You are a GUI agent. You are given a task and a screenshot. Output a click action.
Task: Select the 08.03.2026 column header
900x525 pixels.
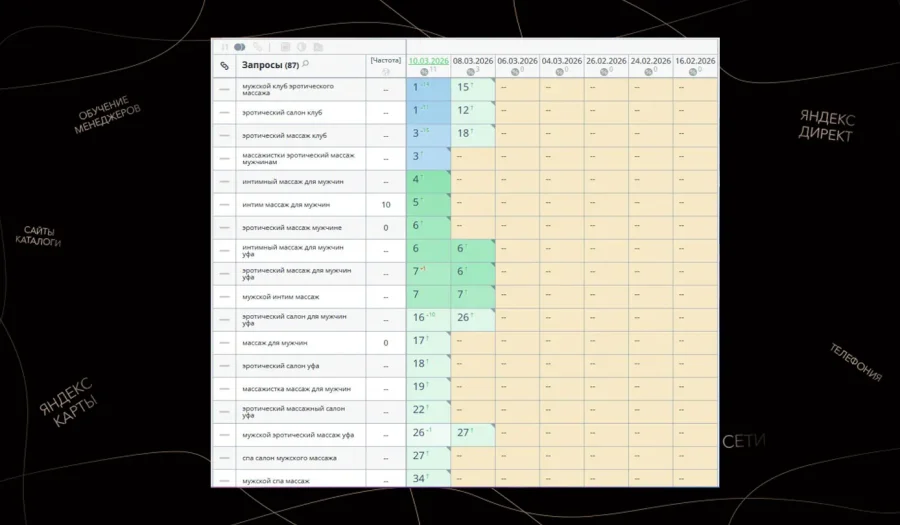[x=473, y=60]
